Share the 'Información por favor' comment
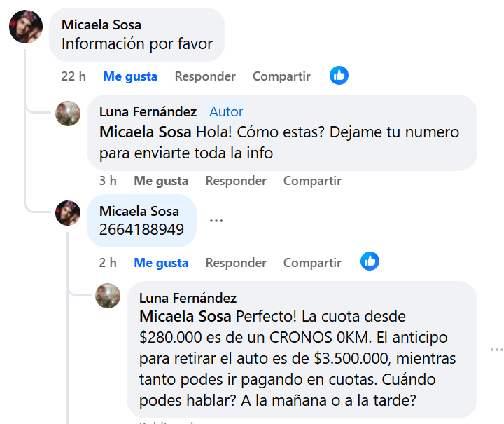 pyautogui.click(x=281, y=76)
